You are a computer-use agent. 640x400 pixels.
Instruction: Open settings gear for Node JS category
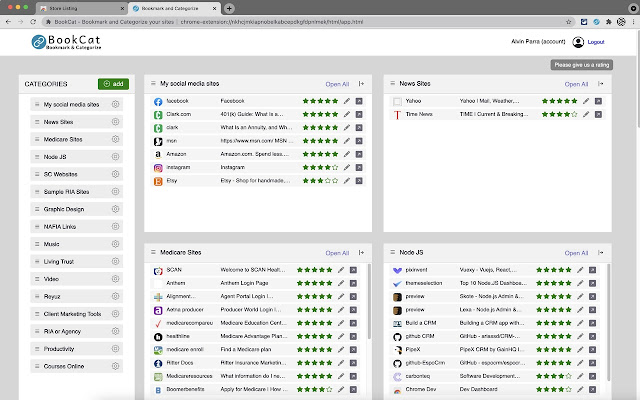pyautogui.click(x=116, y=157)
